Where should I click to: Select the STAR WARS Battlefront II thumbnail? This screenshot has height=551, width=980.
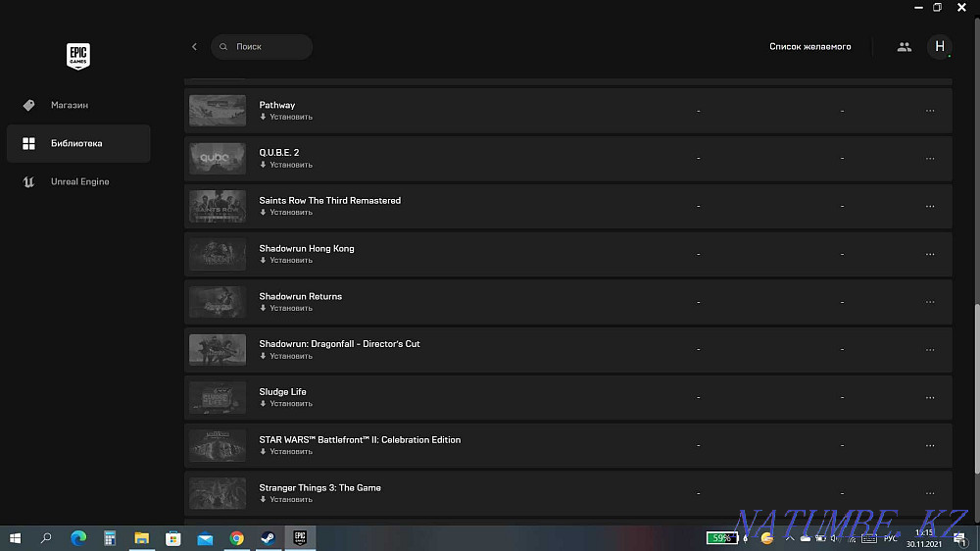(218, 445)
